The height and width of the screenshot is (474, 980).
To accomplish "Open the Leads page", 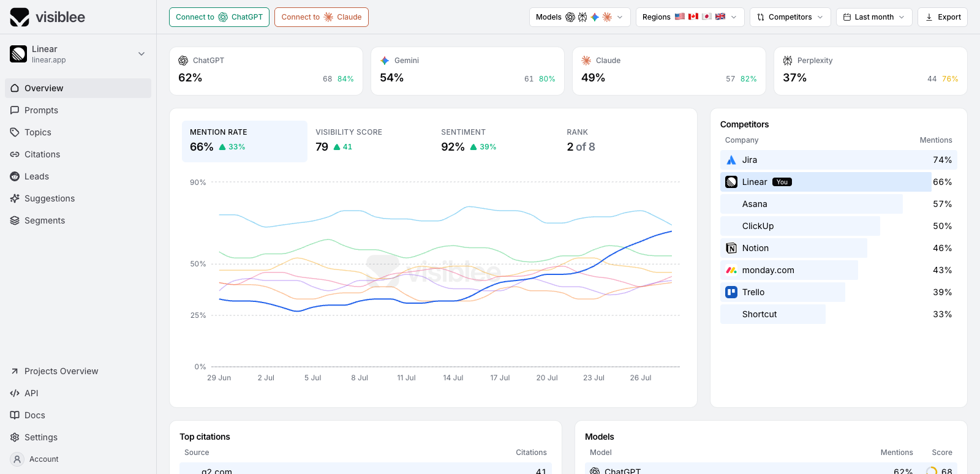I will point(78,176).
